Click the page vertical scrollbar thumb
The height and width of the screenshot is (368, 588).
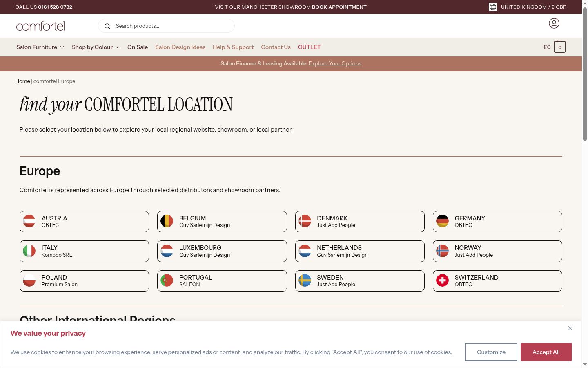pyautogui.click(x=585, y=74)
